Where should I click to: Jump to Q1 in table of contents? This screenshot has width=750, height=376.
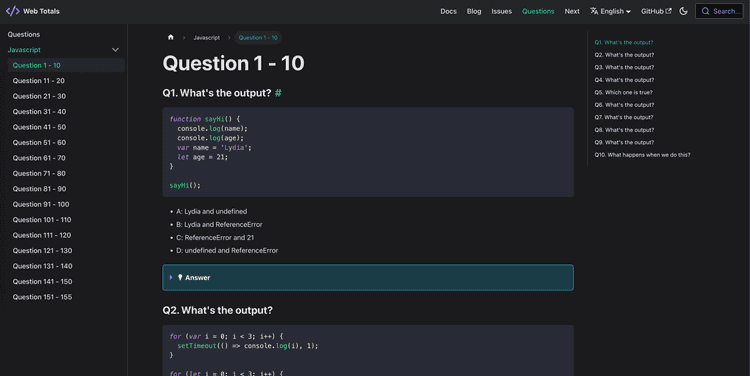point(624,42)
